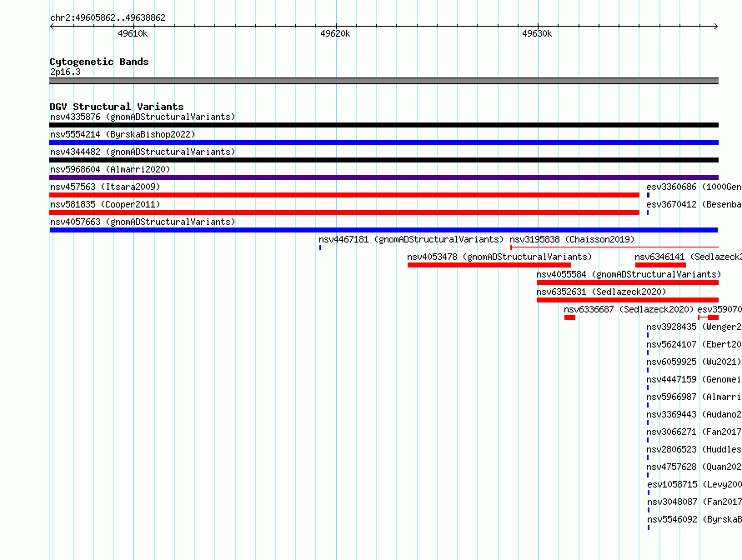Click the 49620k ruler tick label
Viewport: 742px width, 560px height.
335,33
